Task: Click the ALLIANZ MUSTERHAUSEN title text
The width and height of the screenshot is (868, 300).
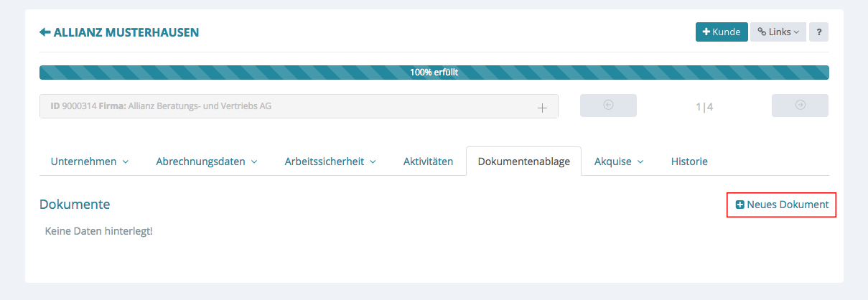Action: pos(126,32)
